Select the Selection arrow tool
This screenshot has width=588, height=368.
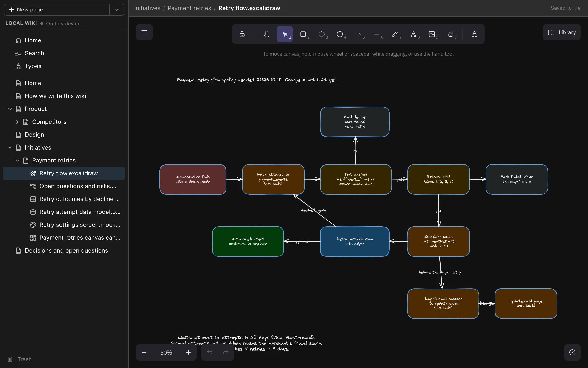click(285, 34)
